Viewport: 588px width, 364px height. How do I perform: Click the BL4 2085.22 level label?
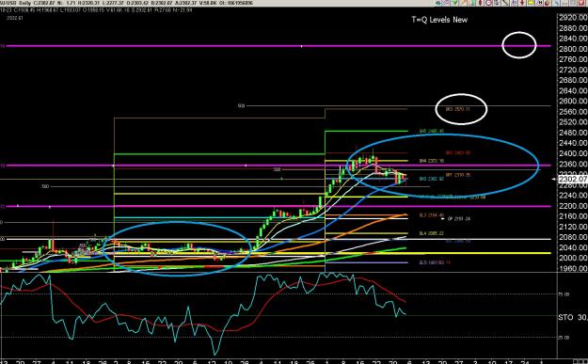(x=431, y=233)
